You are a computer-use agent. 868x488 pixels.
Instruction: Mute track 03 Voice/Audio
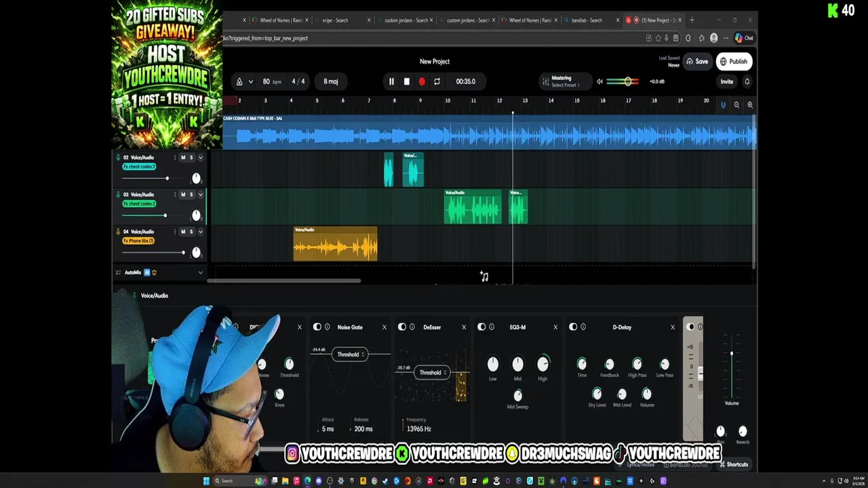(182, 195)
